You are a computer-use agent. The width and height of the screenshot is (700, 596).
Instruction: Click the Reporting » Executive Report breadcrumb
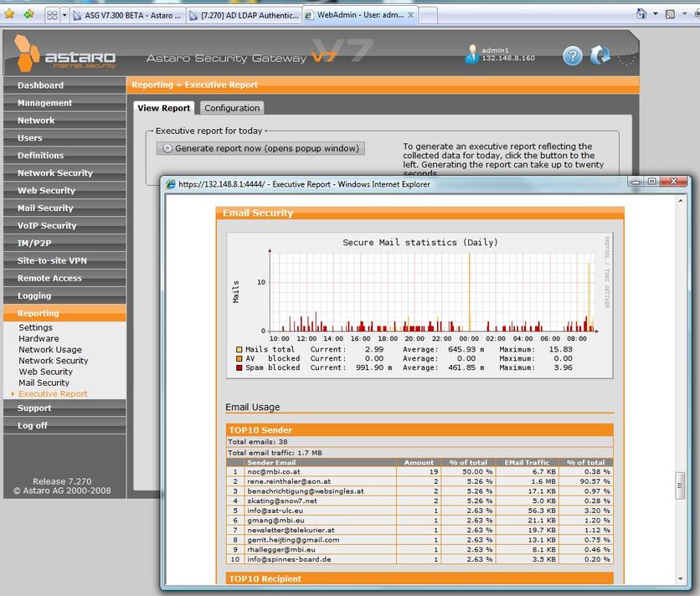pos(194,85)
